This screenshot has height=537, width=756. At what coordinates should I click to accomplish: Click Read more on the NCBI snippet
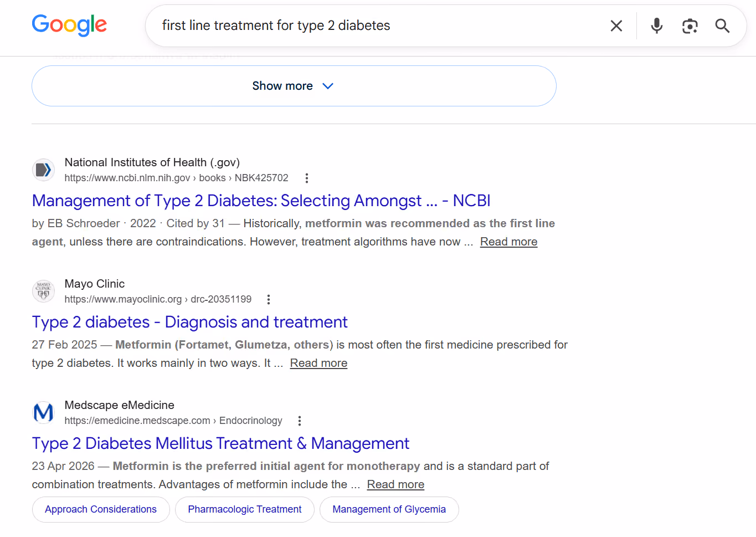pyautogui.click(x=508, y=242)
